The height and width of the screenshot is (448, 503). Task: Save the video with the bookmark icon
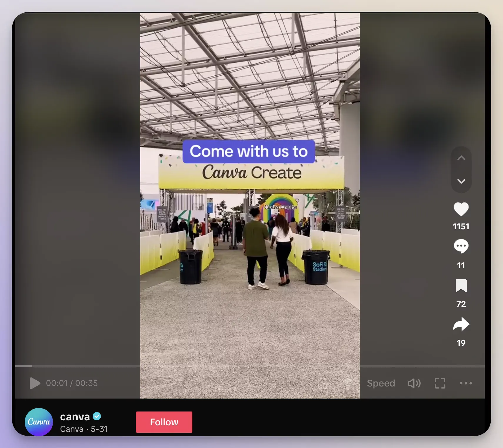pos(461,286)
